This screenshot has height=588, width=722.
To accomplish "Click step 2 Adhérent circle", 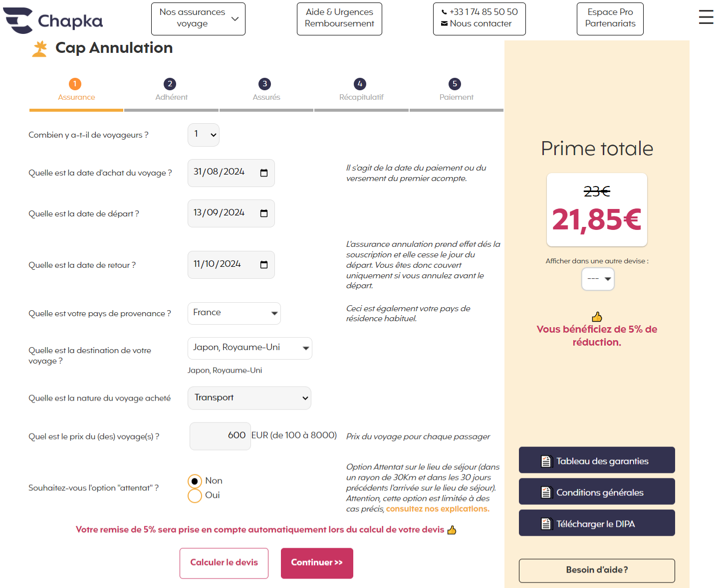I will pos(170,84).
